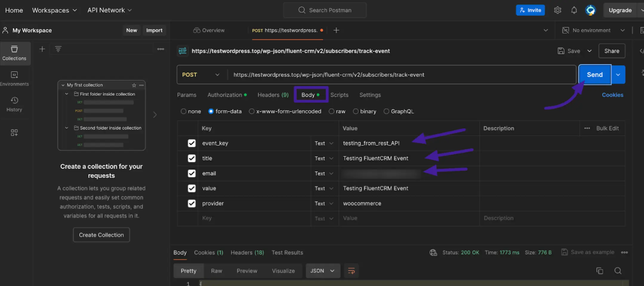The image size is (644, 286).
Task: Click the Save disk icon
Action: pos(561,51)
